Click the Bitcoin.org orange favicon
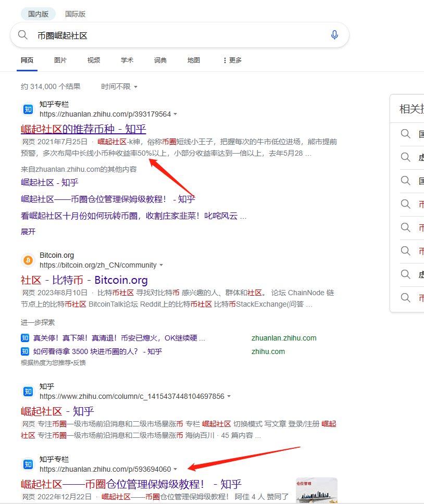Screen dimensions: 424x504 click(x=28, y=260)
